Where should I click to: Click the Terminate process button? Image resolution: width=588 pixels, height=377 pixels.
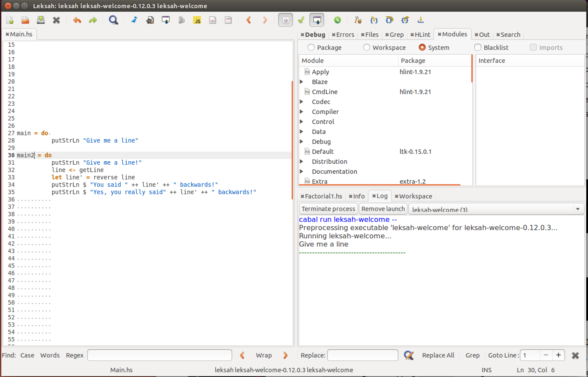328,209
